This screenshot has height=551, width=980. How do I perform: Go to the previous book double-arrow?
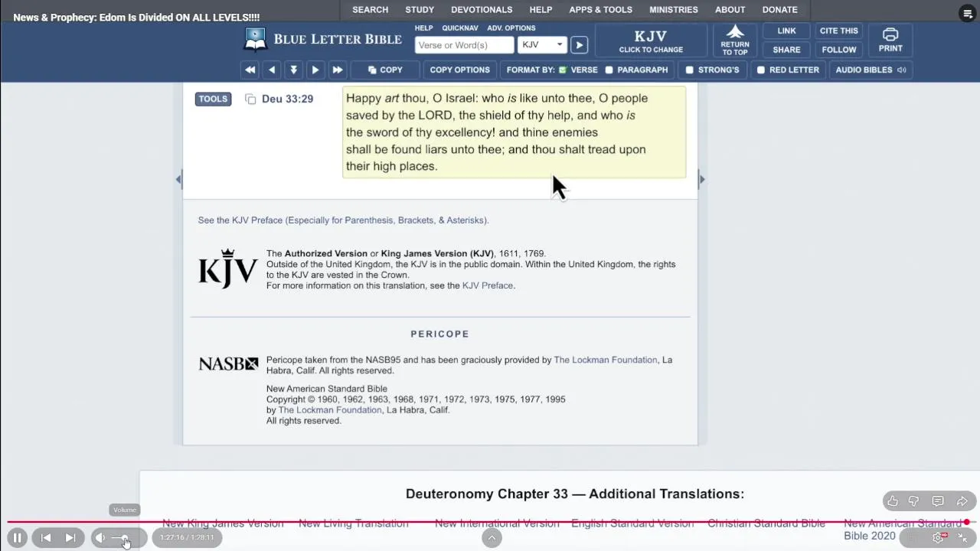(x=250, y=70)
